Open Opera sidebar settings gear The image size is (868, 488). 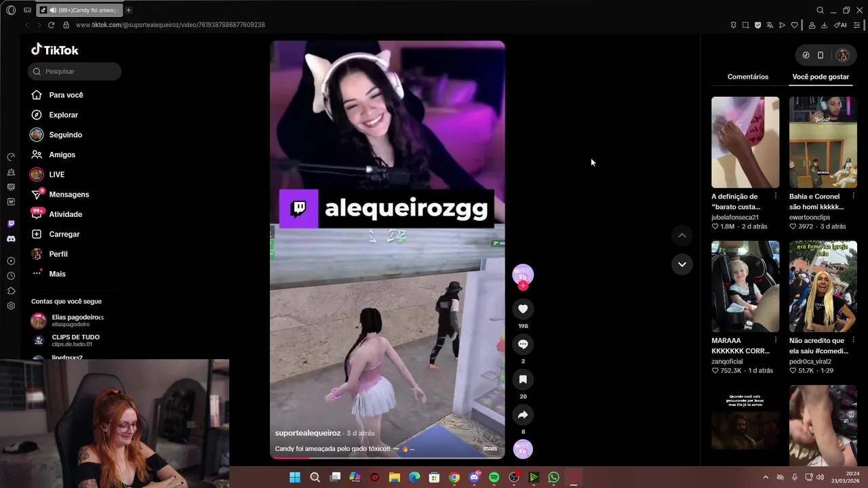[x=11, y=306]
